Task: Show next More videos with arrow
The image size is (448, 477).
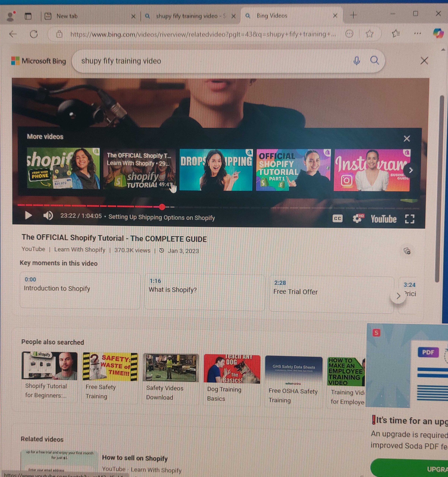Action: click(411, 170)
